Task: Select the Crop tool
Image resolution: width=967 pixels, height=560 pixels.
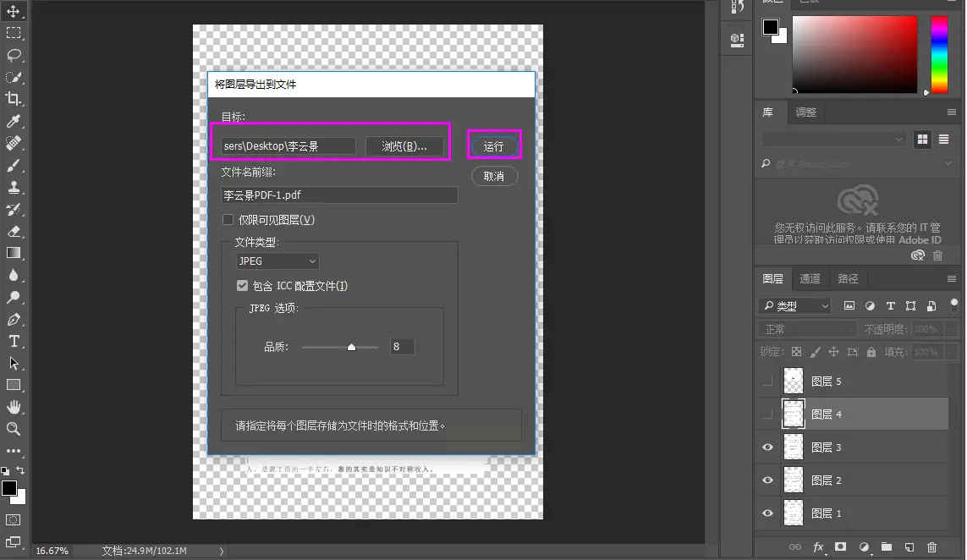Action: [14, 99]
